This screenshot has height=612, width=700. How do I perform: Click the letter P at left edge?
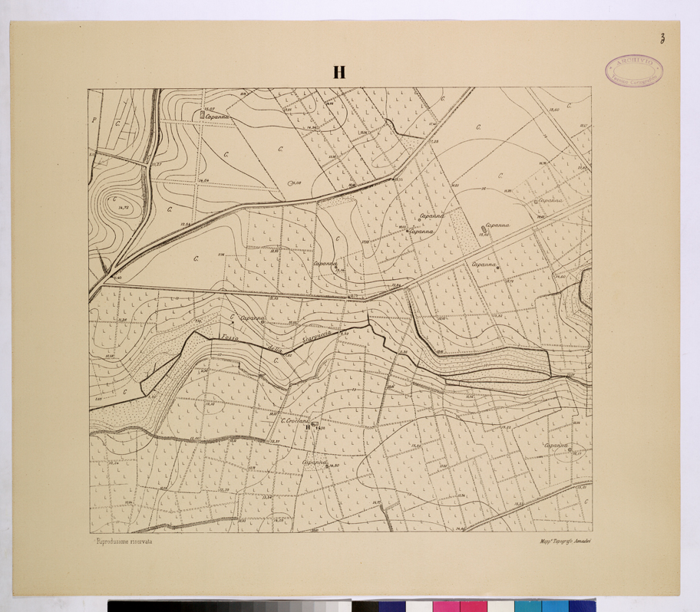point(95,120)
